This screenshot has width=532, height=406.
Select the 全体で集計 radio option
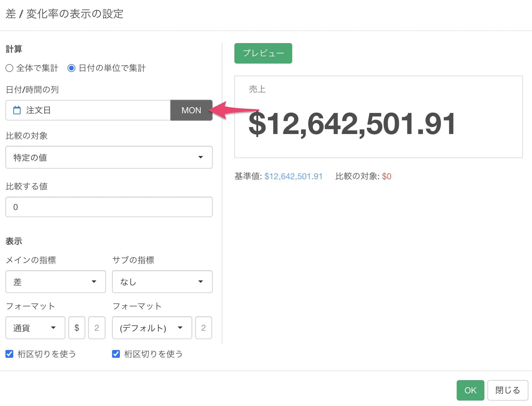pos(10,68)
